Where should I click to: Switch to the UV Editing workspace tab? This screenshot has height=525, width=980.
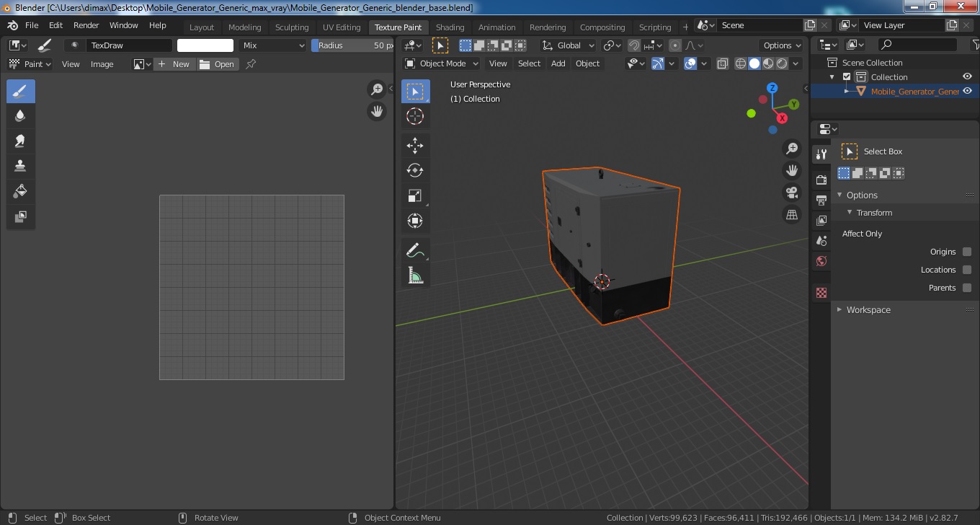[x=342, y=27]
